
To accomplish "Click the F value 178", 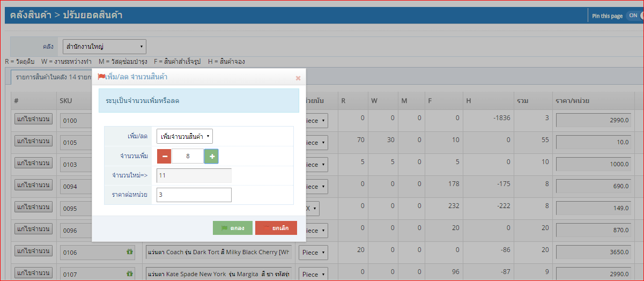I will (453, 183).
